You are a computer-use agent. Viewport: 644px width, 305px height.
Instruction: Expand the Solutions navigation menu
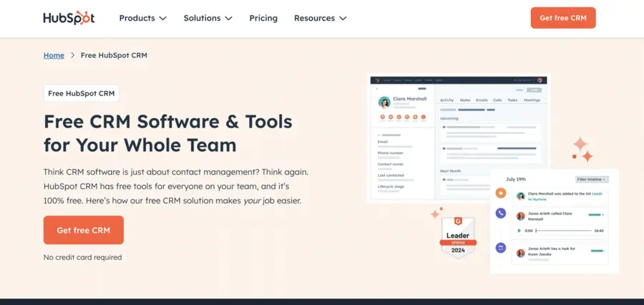(208, 18)
